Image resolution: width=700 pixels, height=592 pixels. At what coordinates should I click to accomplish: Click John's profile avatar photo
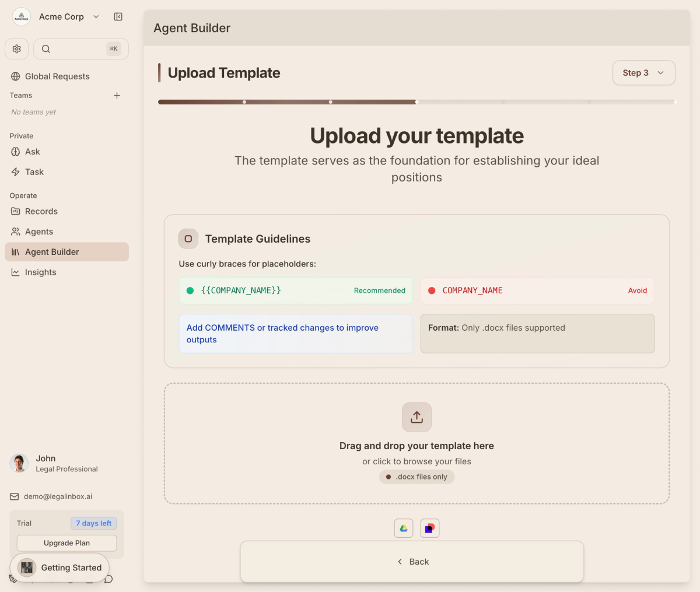click(19, 463)
